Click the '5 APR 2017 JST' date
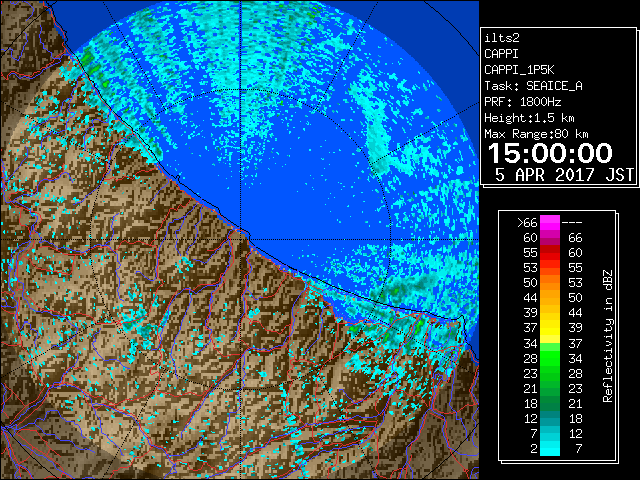The image size is (640, 480). pos(564,175)
